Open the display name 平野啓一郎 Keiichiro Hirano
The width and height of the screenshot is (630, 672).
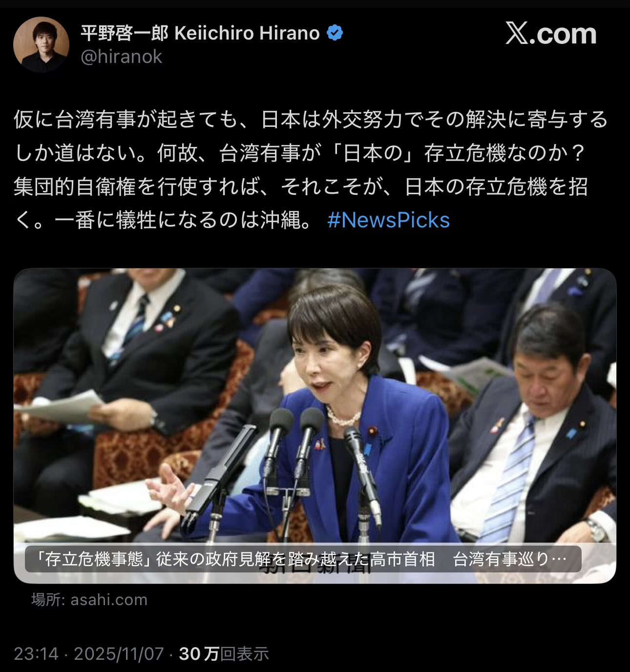[x=200, y=33]
